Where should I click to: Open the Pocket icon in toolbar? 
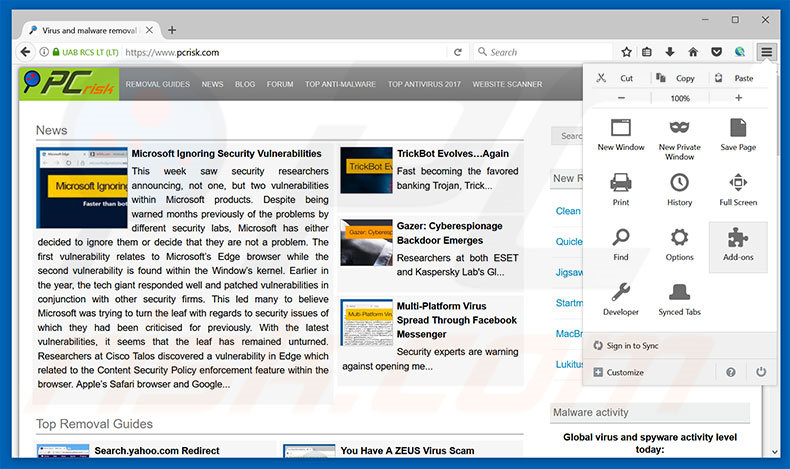coord(716,52)
